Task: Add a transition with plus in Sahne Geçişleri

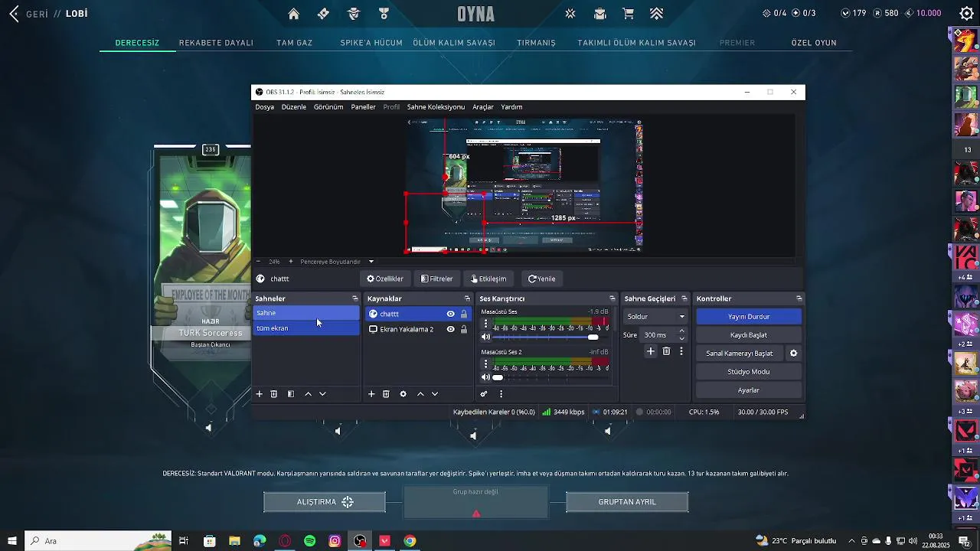Action: (651, 351)
